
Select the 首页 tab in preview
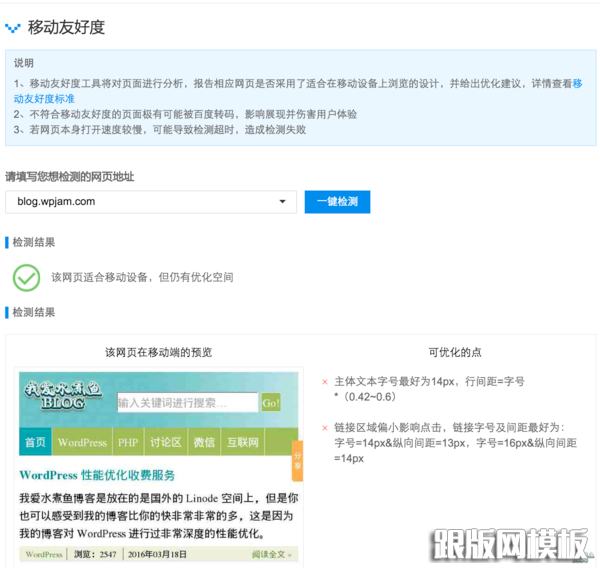[35, 442]
